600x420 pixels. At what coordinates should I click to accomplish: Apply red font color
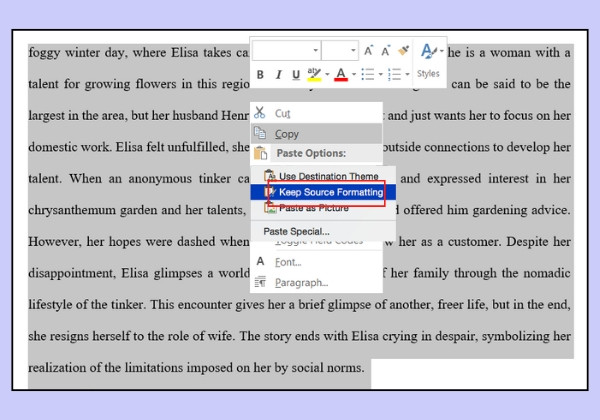341,74
